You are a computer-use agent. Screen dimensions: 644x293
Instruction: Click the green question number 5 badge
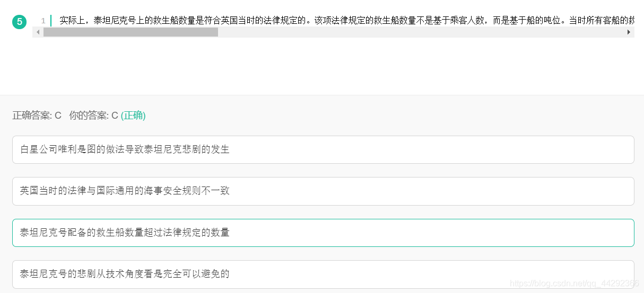point(19,22)
